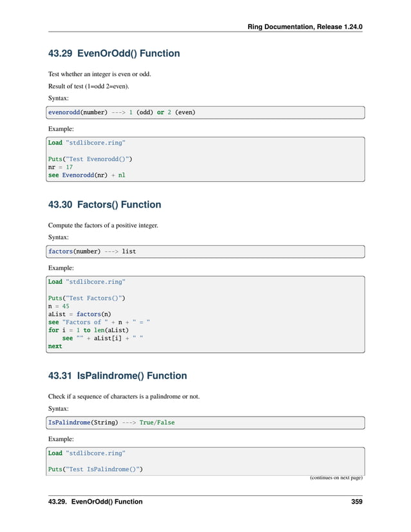
Task: Click 'Check if a sequence of characters' sentence
Action: [124, 396]
